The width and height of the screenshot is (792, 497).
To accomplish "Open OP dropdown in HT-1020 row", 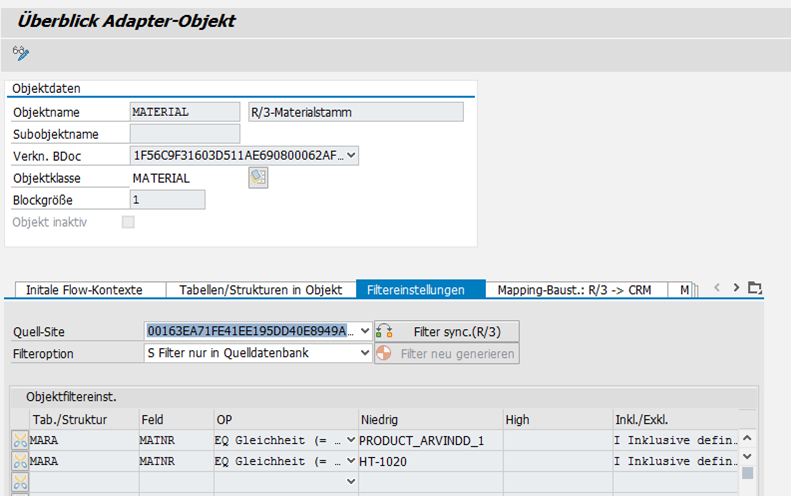I will point(351,461).
